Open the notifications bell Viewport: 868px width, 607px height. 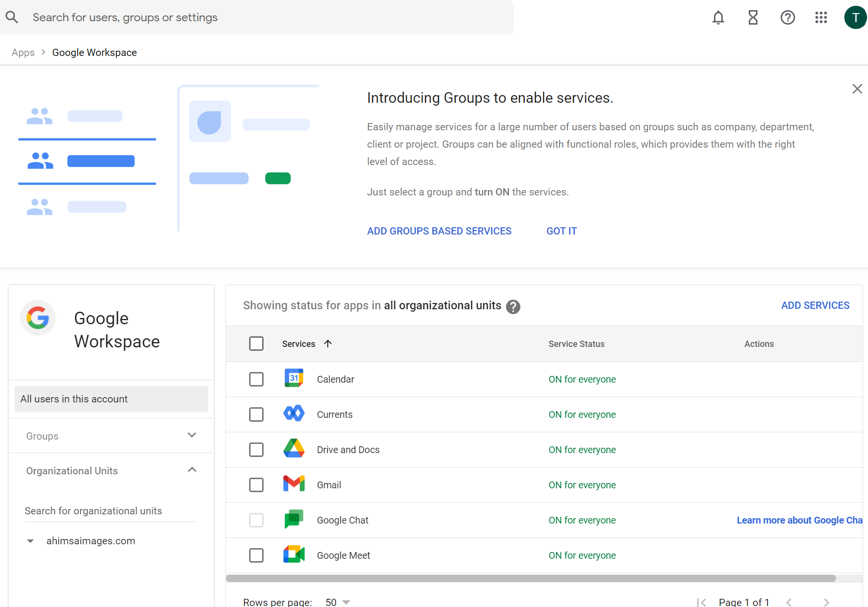pos(718,17)
